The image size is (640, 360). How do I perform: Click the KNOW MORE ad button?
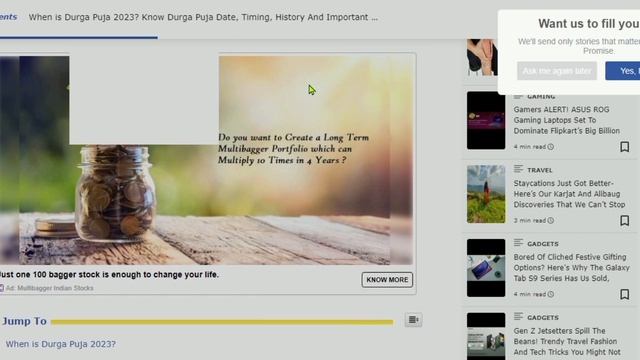387,280
